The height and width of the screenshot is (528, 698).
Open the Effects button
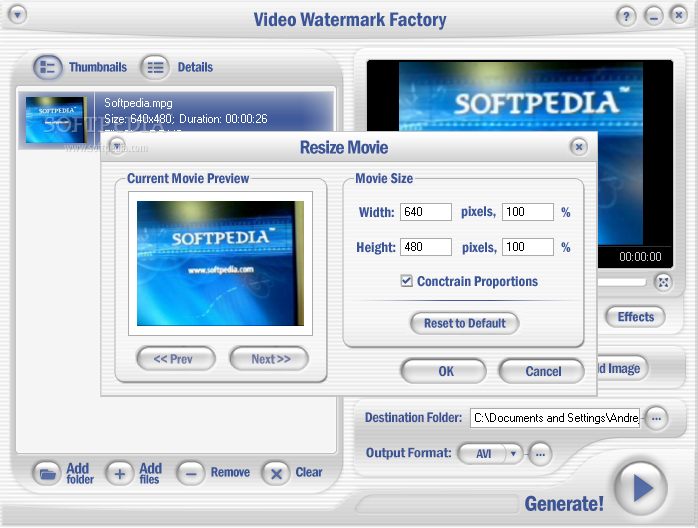coord(635,317)
